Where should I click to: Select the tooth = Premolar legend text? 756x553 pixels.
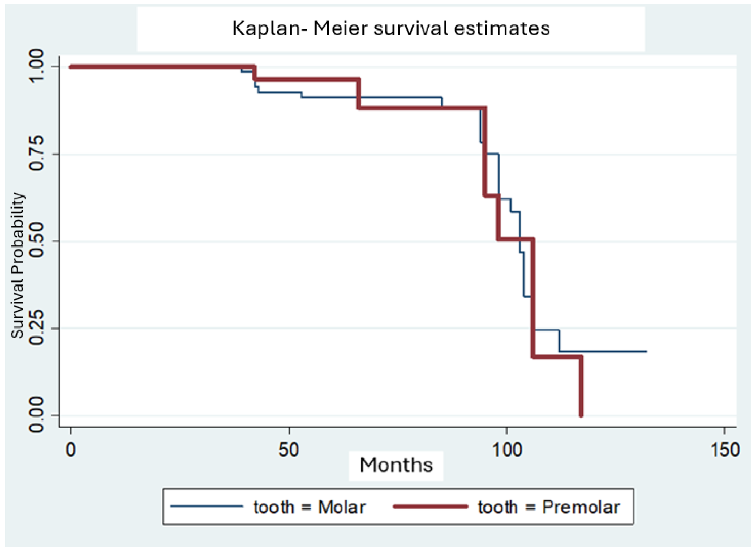549,507
